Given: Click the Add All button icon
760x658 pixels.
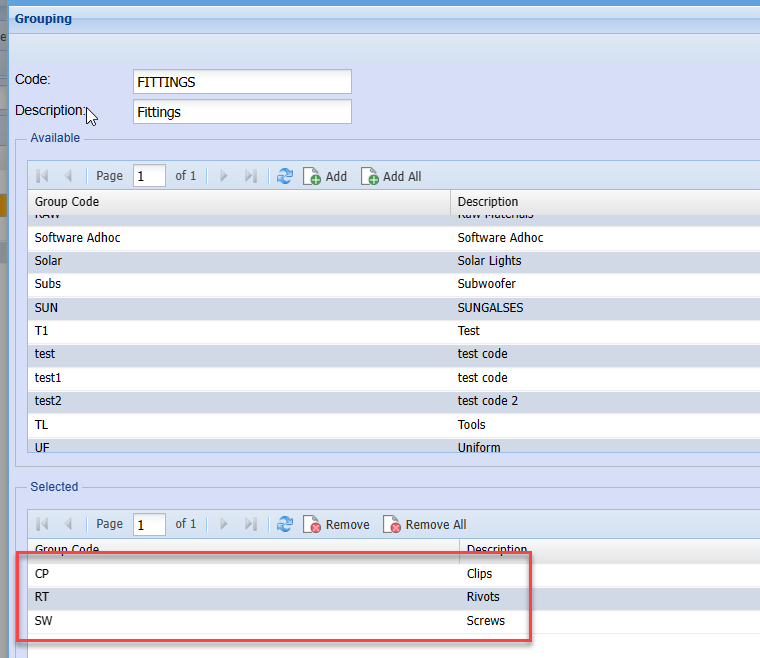Looking at the screenshot, I should (370, 176).
